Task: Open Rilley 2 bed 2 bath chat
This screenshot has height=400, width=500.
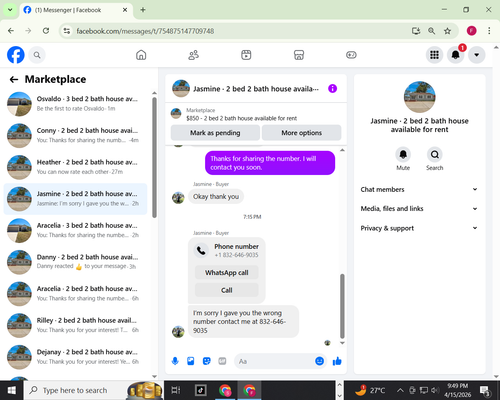Action: pos(75,325)
